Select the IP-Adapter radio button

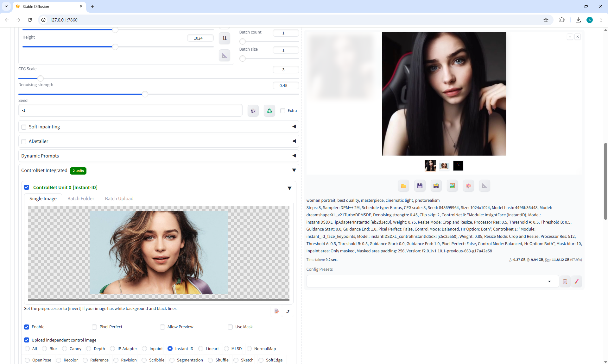(x=112, y=349)
